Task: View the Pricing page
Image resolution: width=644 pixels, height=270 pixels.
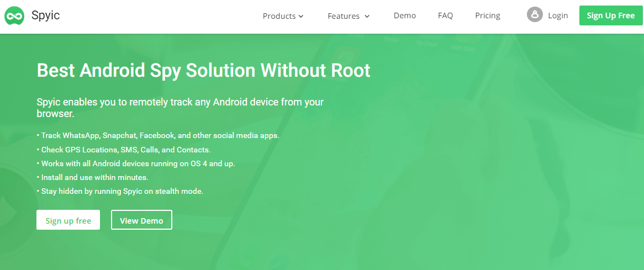Action: tap(488, 15)
